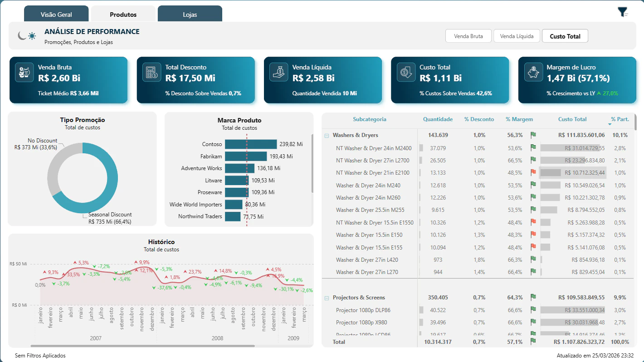Sort by the % Desconto column header
Screen dimensions: 644x362
click(479, 119)
